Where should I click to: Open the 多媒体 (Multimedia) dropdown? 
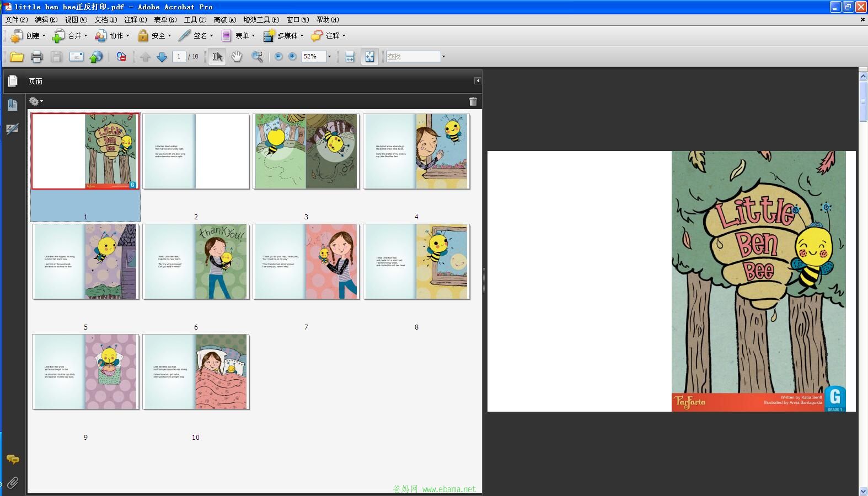tap(283, 36)
